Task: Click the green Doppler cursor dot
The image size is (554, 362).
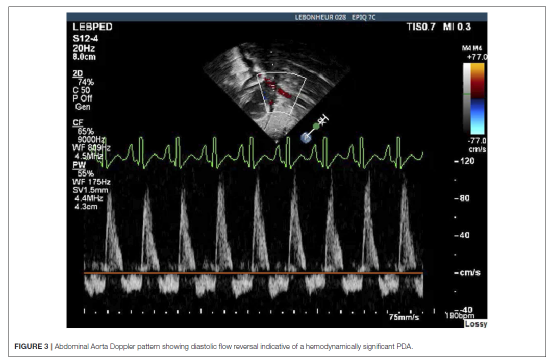Action: (316, 126)
